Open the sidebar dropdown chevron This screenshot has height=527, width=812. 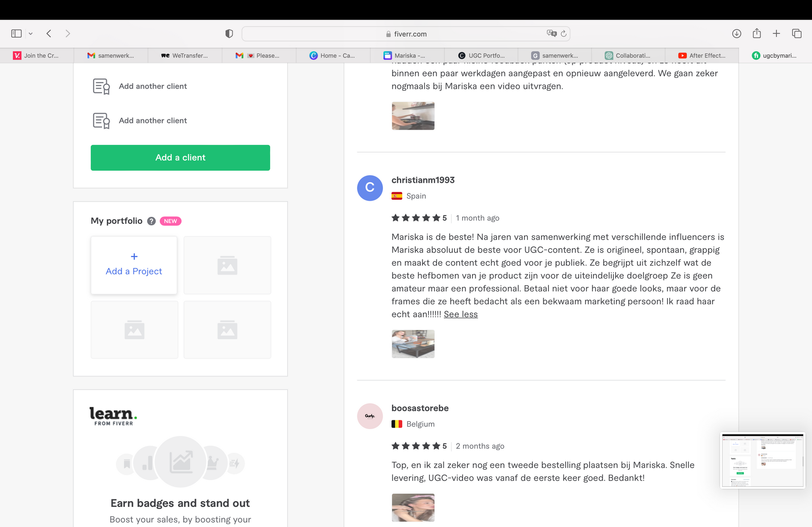click(30, 34)
